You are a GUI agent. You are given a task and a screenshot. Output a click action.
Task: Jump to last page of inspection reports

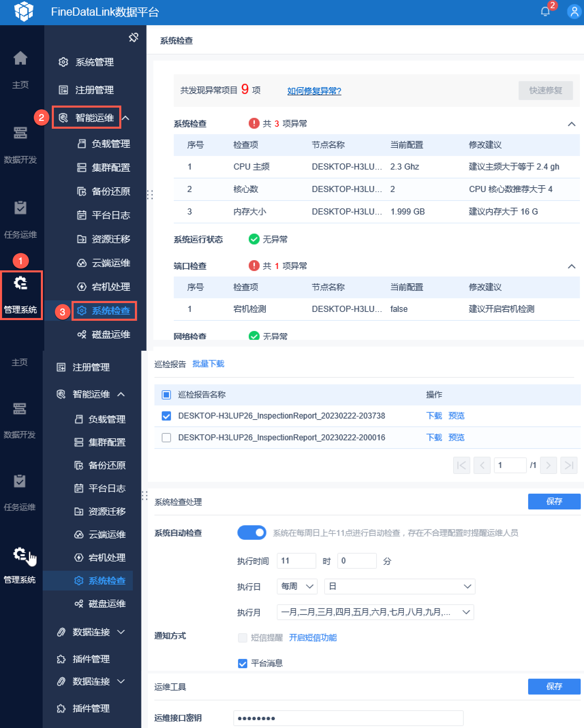tap(569, 465)
